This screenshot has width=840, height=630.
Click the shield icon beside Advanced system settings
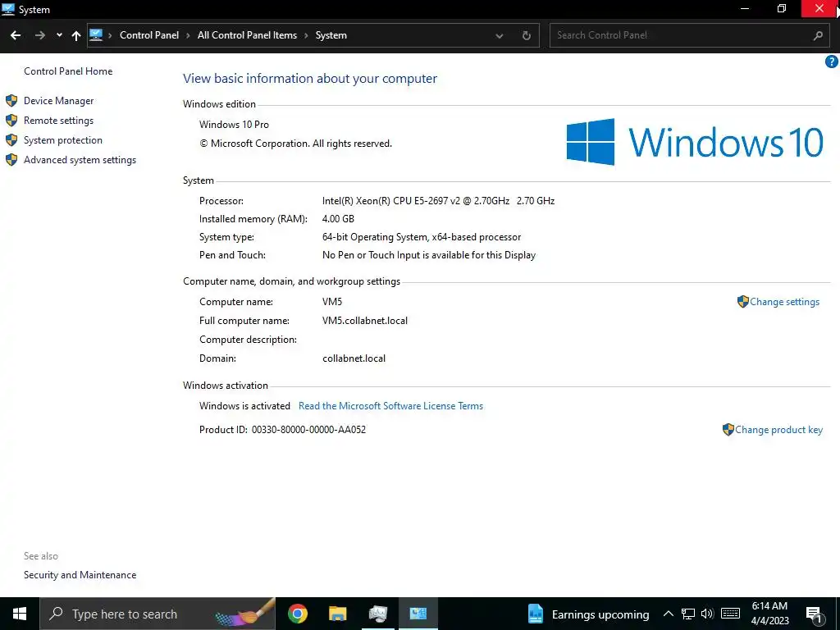11,160
